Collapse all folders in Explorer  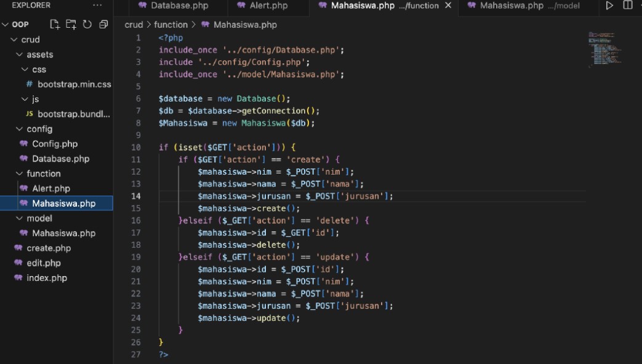[103, 25]
